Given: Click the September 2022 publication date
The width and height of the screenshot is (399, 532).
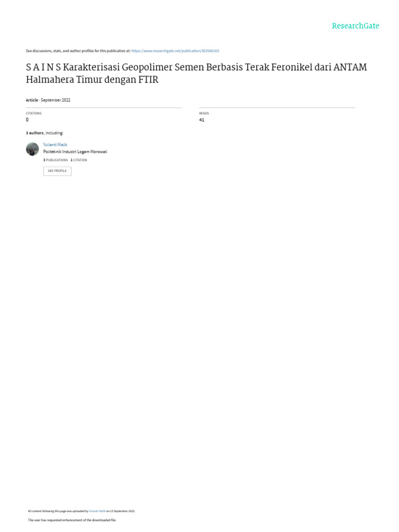Looking at the screenshot, I should 55,100.
